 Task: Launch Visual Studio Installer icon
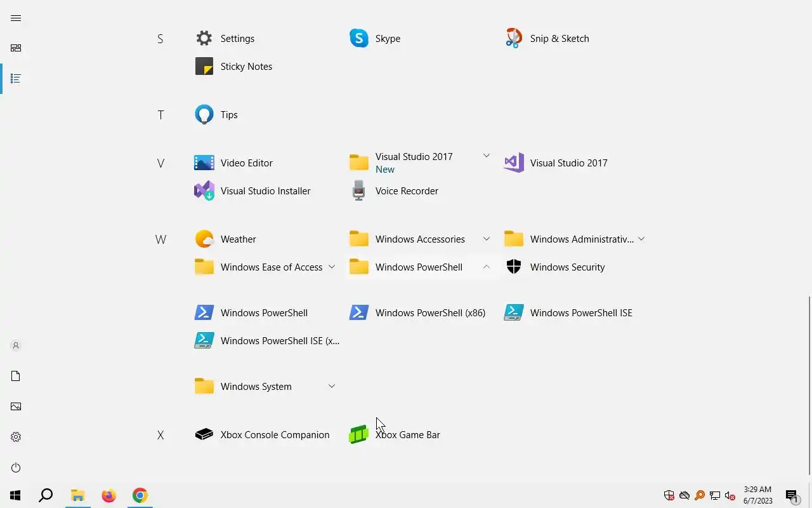(x=204, y=190)
